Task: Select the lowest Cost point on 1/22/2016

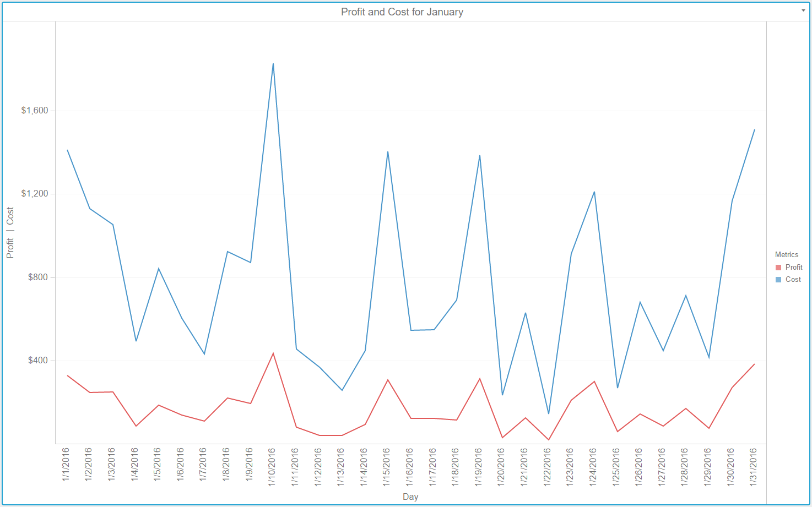Action: (548, 413)
